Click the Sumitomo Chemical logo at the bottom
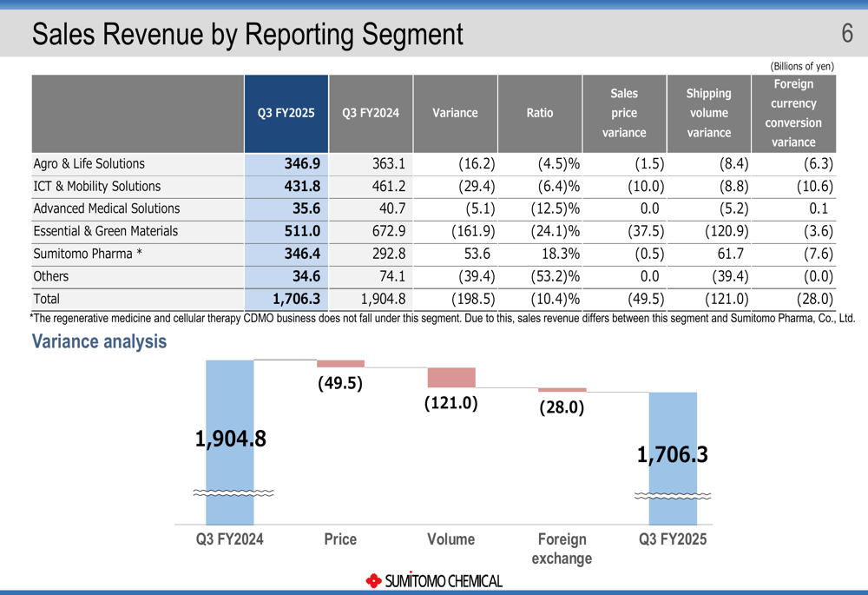The width and height of the screenshot is (868, 595). pos(434,580)
